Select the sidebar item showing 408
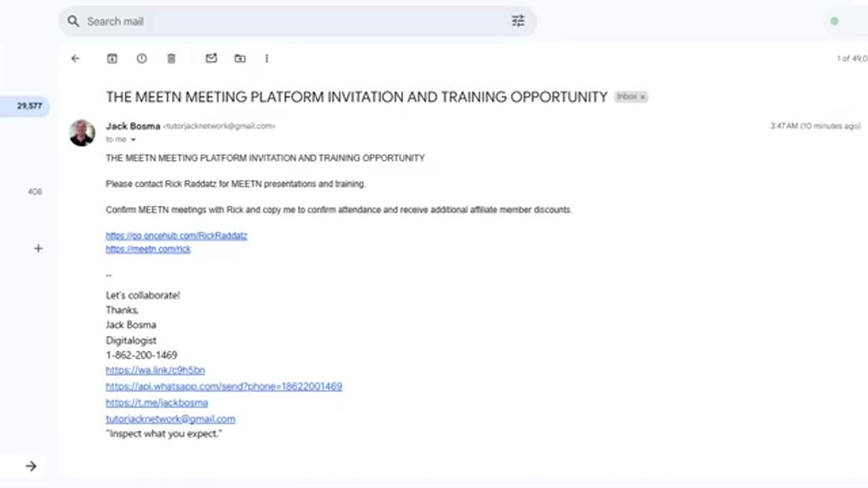The image size is (868, 488). click(x=35, y=192)
